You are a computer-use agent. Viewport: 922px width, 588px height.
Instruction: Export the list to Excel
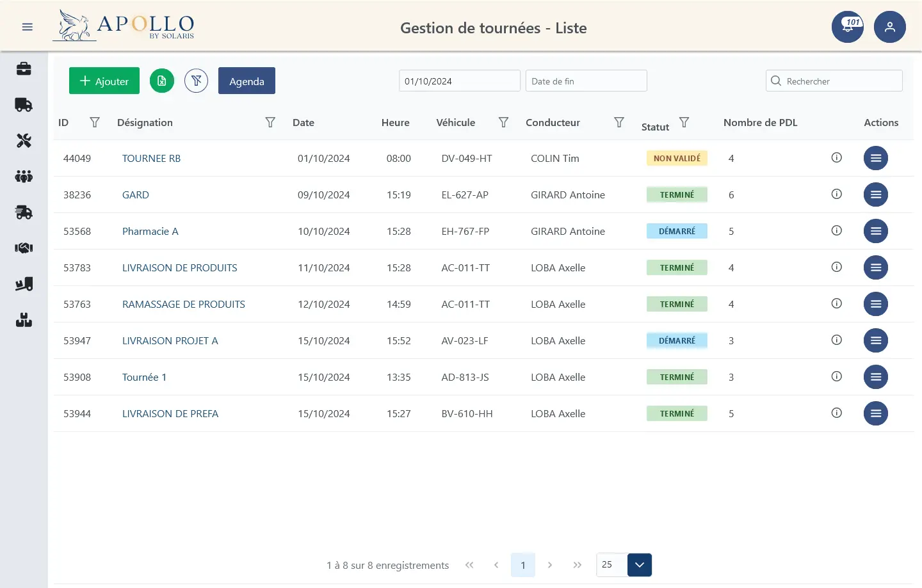pyautogui.click(x=162, y=81)
